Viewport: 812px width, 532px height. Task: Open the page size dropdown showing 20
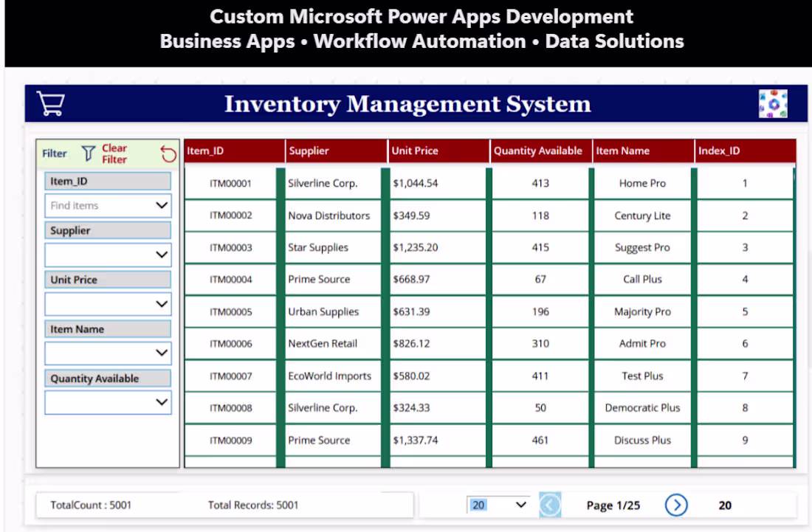(x=498, y=505)
